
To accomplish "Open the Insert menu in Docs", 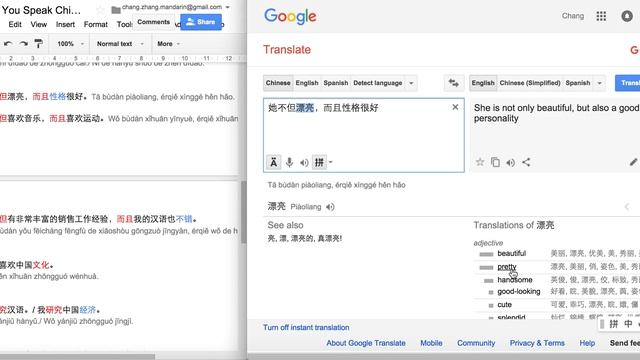I will pos(65,24).
